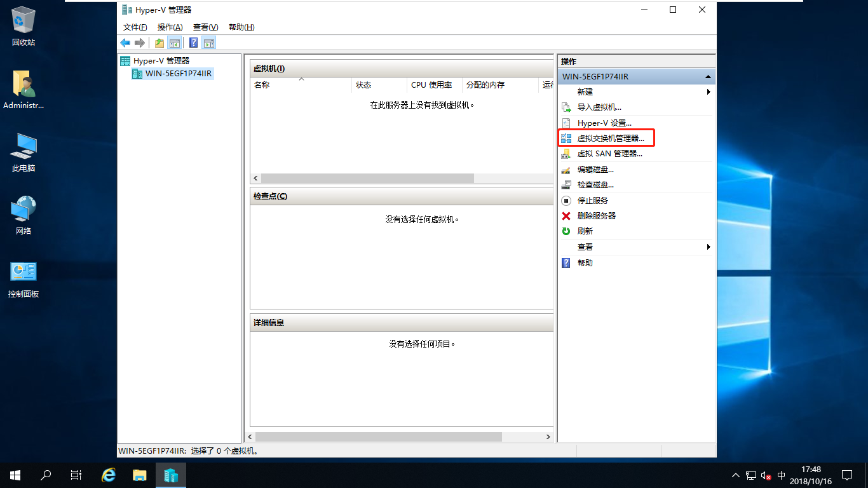Image resolution: width=868 pixels, height=488 pixels.
Task: Click 检查磁盘... action
Action: [x=595, y=185]
